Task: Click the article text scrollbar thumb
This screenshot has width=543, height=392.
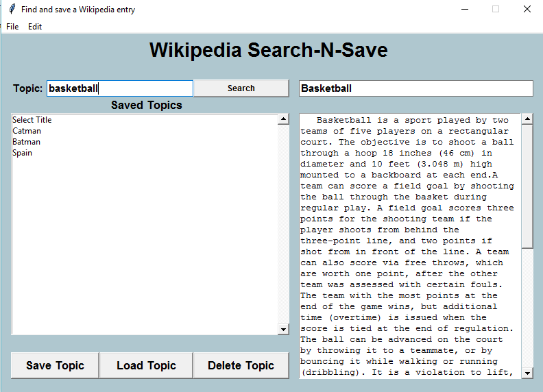Action: tap(527, 186)
